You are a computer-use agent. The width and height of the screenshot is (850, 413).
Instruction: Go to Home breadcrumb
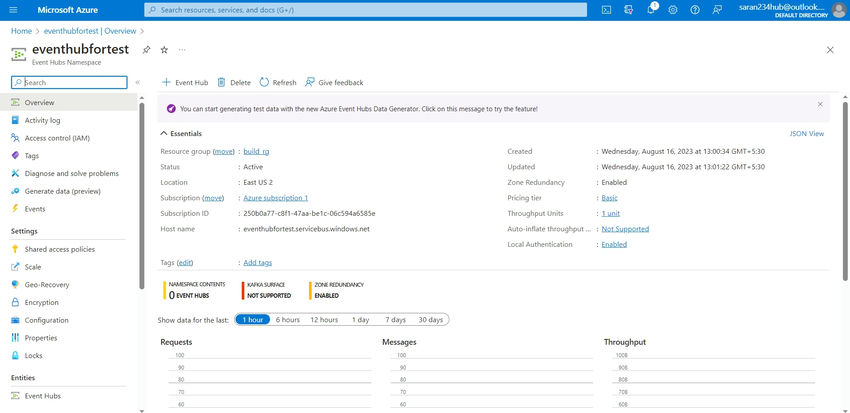[21, 31]
